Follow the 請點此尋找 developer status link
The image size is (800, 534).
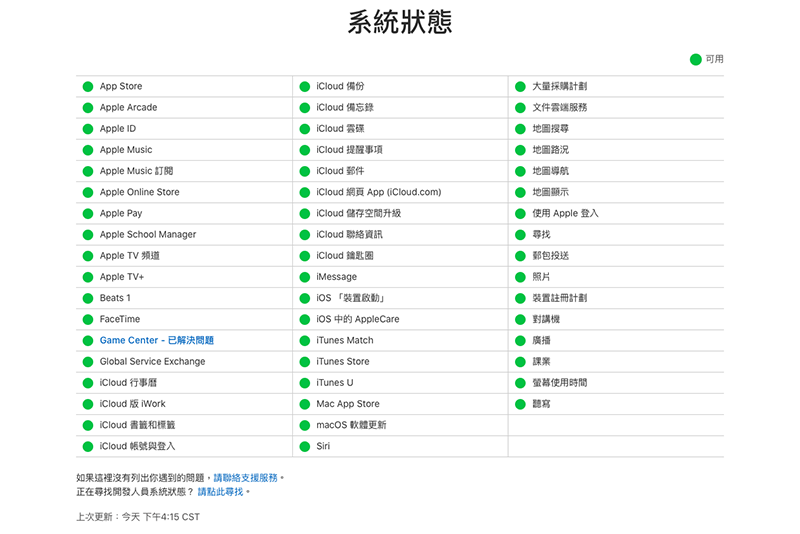click(x=220, y=492)
